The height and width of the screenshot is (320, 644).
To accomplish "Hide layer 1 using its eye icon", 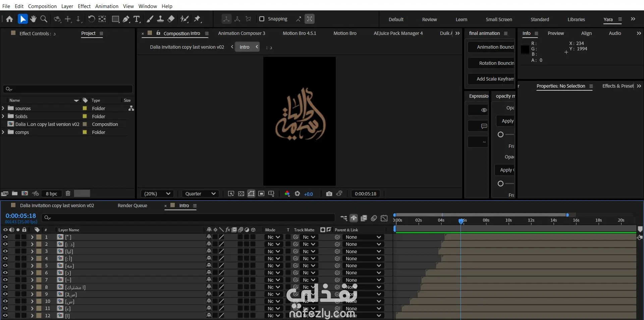I will click(5, 237).
